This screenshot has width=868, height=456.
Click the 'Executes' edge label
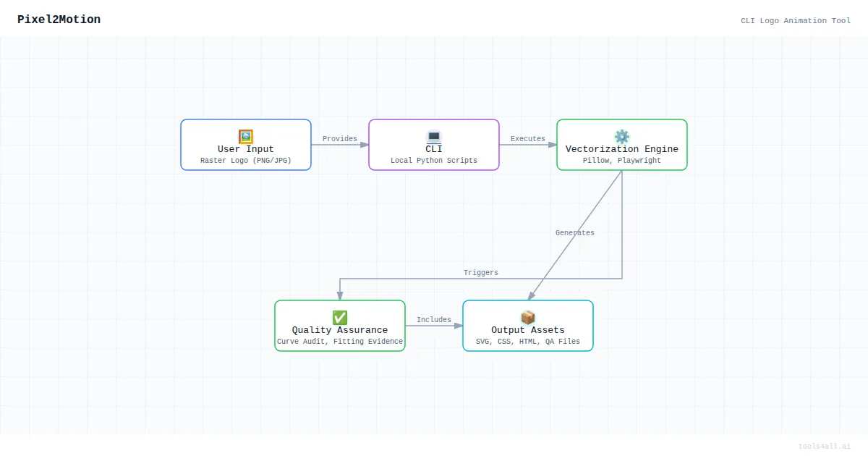528,139
